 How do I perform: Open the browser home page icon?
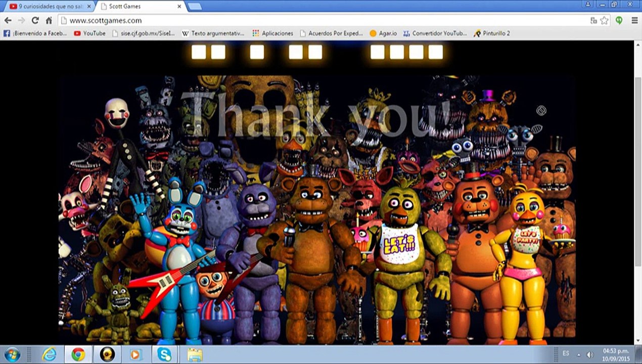[x=49, y=21]
